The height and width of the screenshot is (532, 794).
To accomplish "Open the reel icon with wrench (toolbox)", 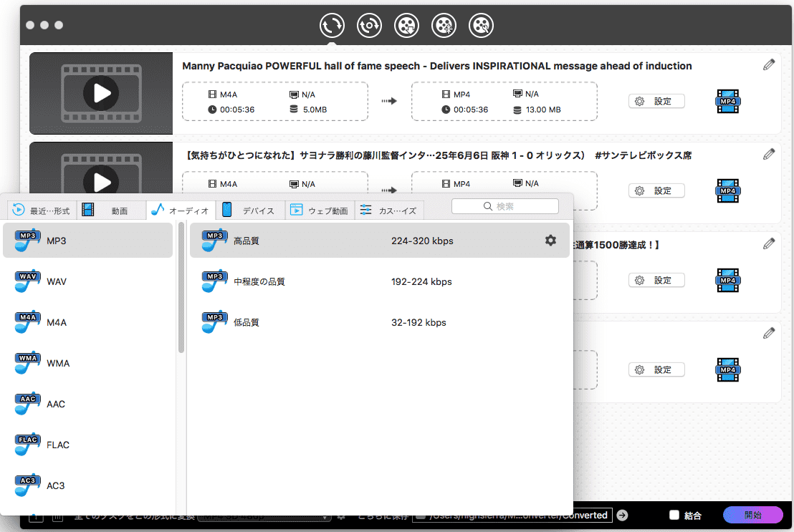I will click(x=481, y=25).
